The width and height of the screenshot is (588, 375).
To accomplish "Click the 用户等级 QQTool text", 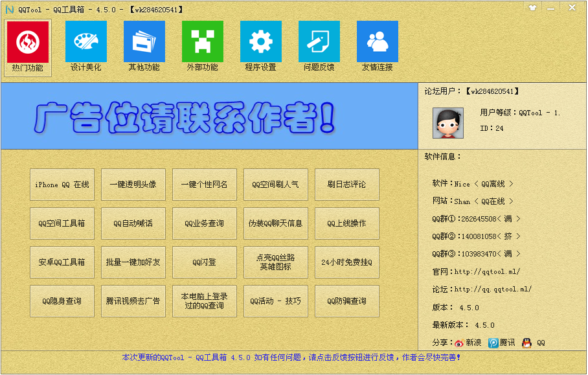I will [520, 113].
